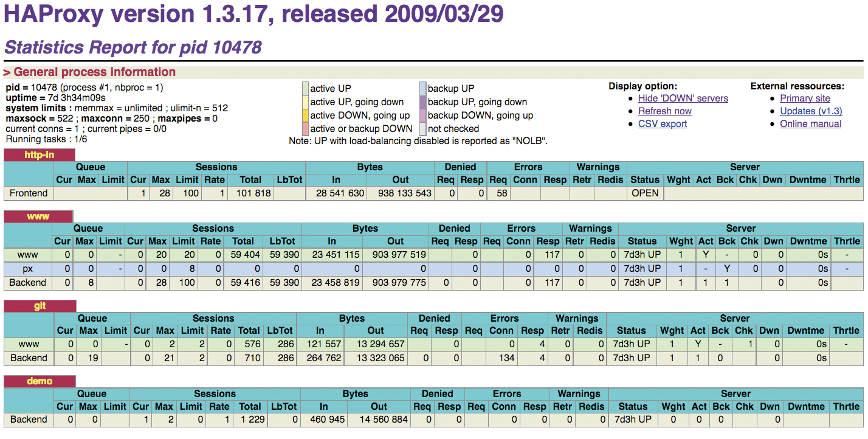The height and width of the screenshot is (439, 868).
Task: Click bytes in value 23 451 115
Action: (336, 255)
